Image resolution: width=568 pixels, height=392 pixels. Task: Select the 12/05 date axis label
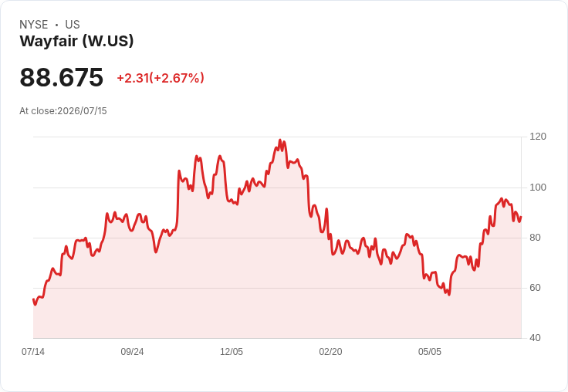[x=232, y=352]
